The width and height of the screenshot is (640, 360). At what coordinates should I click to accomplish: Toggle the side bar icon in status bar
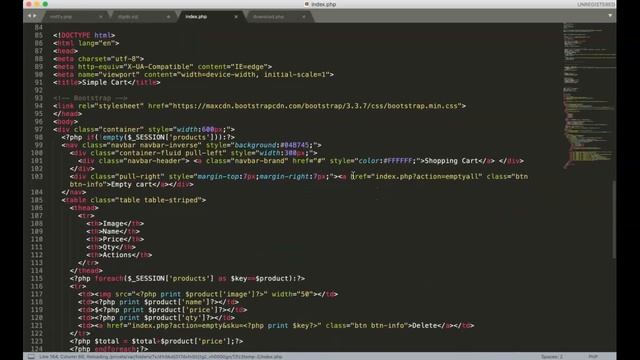[31, 357]
